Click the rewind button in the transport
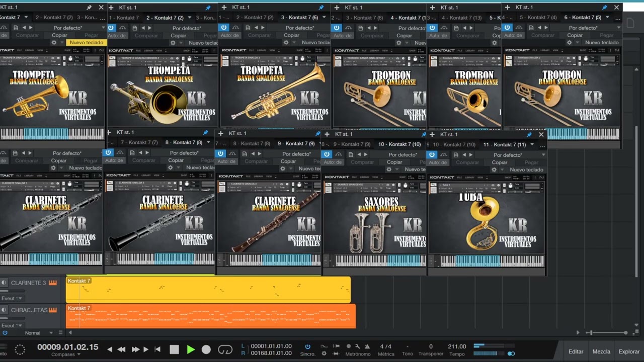644x362 pixels. [121, 349]
